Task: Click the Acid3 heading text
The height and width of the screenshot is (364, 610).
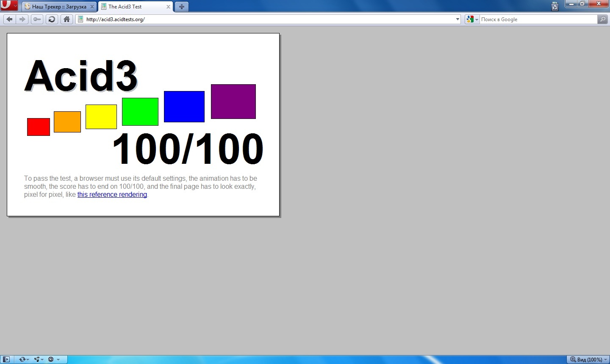Action: (81, 76)
